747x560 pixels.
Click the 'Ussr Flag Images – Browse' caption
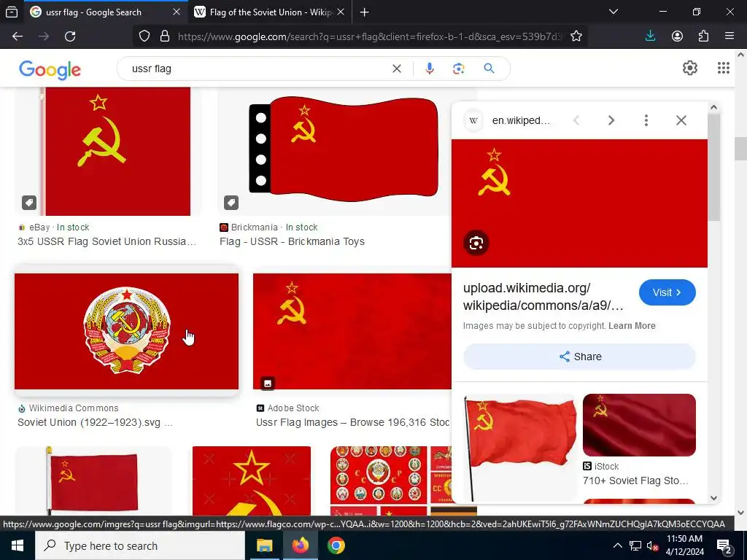tap(352, 422)
